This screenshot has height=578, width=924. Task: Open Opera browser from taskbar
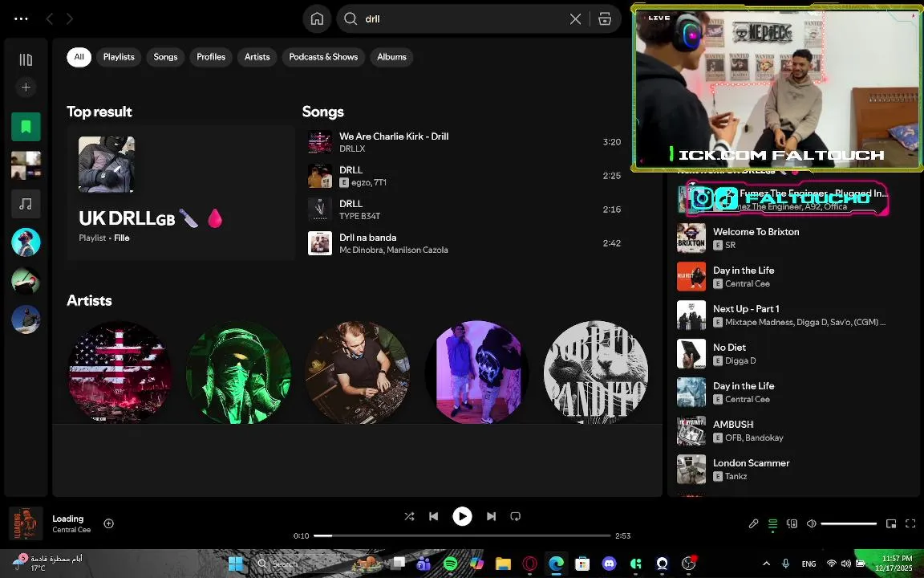529,564
